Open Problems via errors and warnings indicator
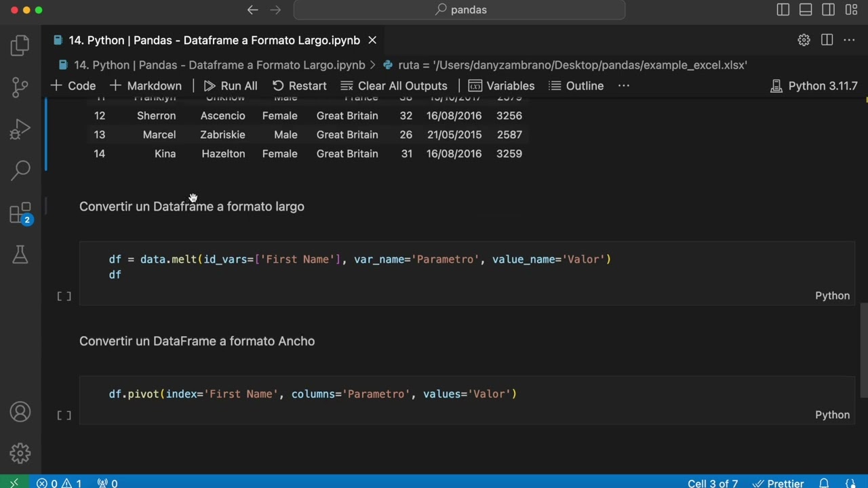This screenshot has width=868, height=488. pos(59,483)
